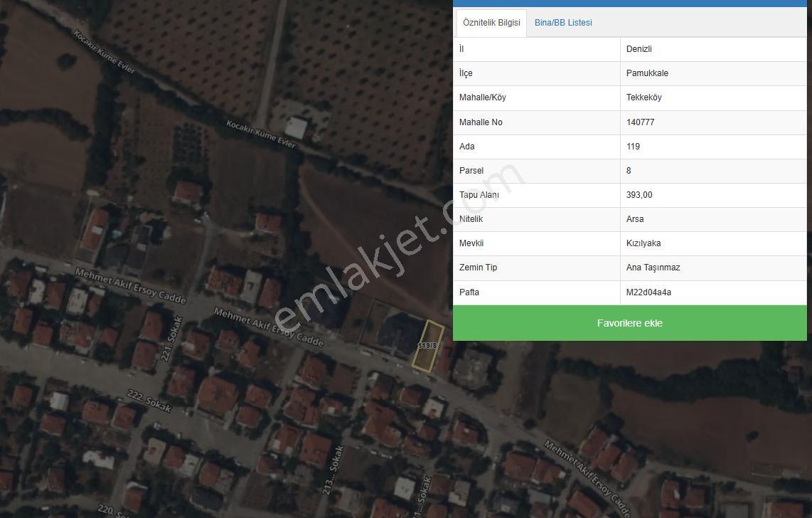Click the Tapu Alanı row label
Viewport: 812px width, 518px height.
pyautogui.click(x=479, y=195)
